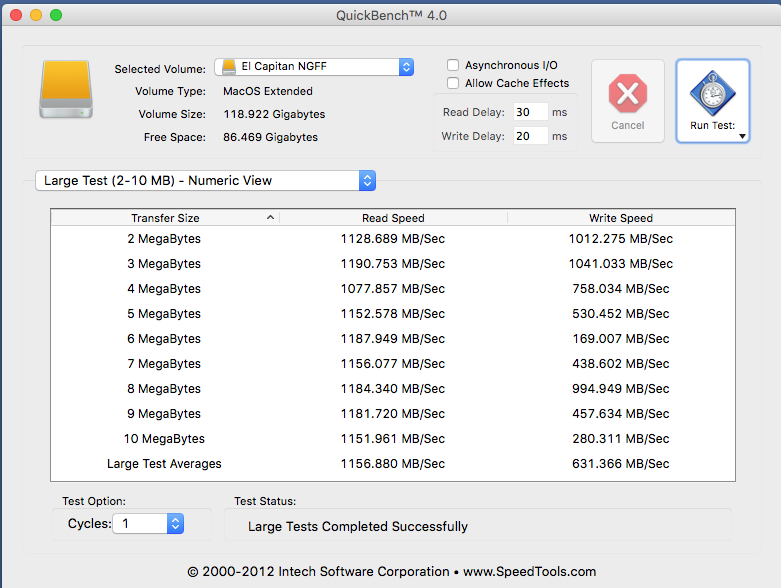Click the Write Delay input field
This screenshot has height=588, width=781.
click(530, 136)
